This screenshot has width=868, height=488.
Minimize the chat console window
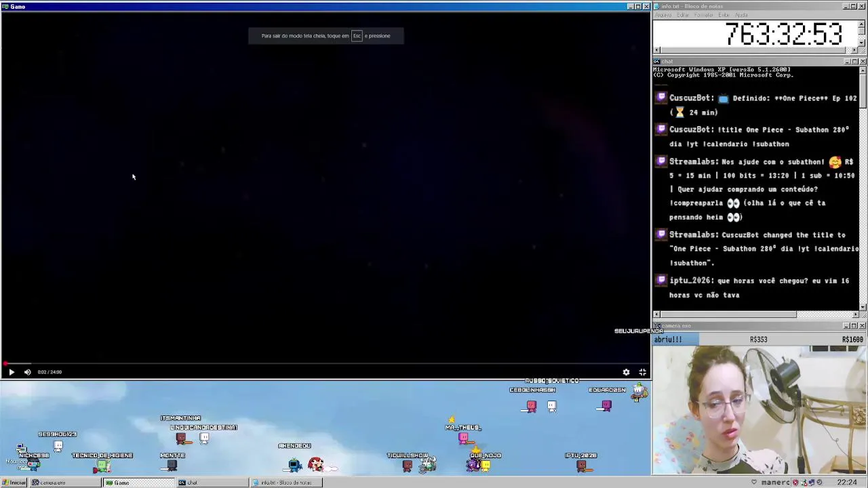tap(847, 62)
